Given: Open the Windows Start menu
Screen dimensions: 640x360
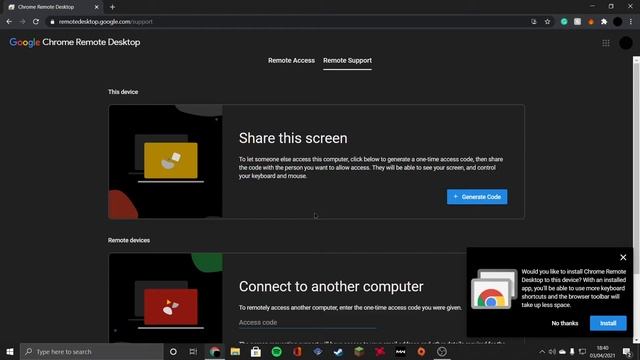Looking at the screenshot, I should (10, 351).
